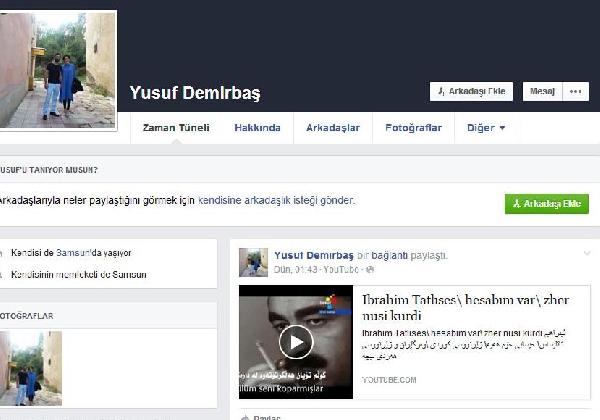Switch to Zaman Tüneli tab
Screen dimensions: 600x420
point(176,128)
